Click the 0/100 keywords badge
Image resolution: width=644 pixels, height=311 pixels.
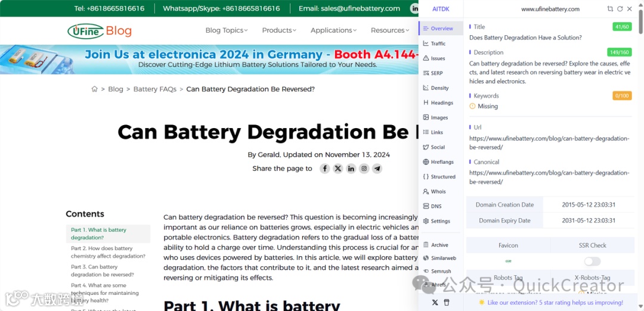[x=622, y=95]
